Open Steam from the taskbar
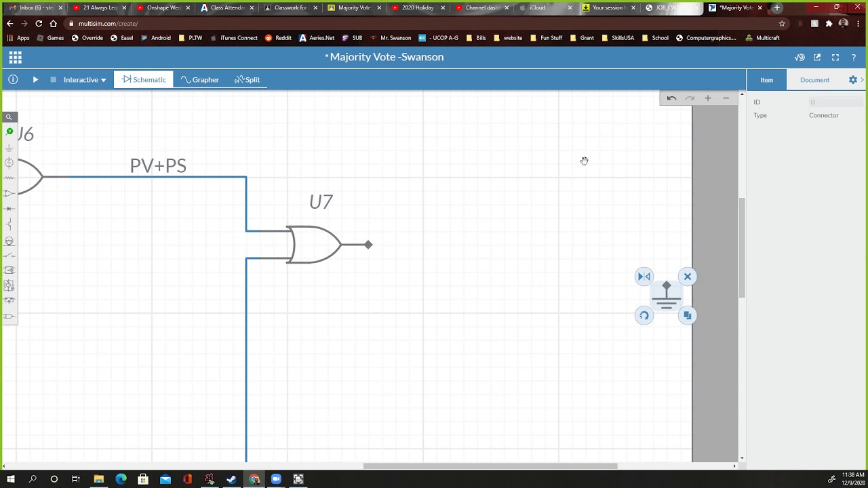 231,479
